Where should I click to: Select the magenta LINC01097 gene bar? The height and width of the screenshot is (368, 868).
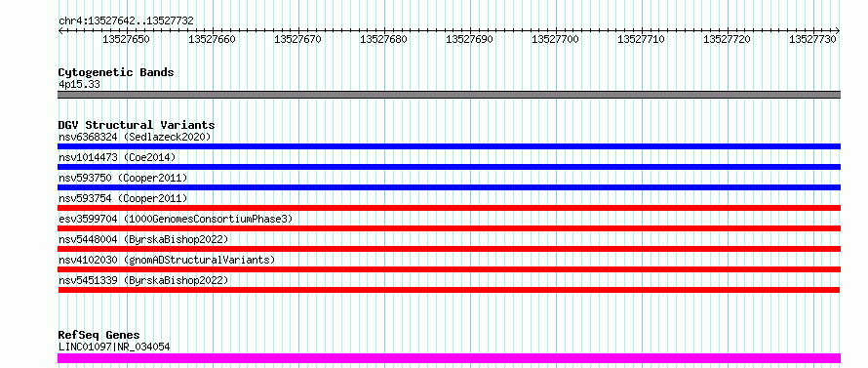pyautogui.click(x=449, y=358)
